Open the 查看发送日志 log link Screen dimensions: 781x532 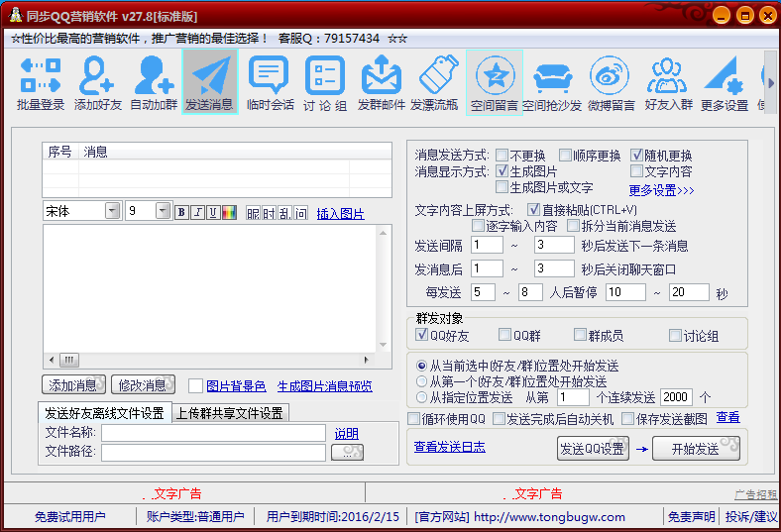pyautogui.click(x=450, y=447)
